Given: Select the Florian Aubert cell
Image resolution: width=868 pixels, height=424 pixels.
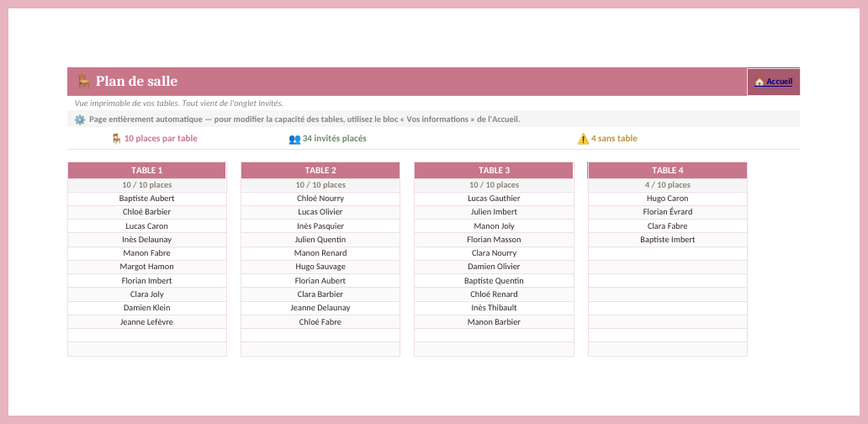Looking at the screenshot, I should pyautogui.click(x=320, y=281).
